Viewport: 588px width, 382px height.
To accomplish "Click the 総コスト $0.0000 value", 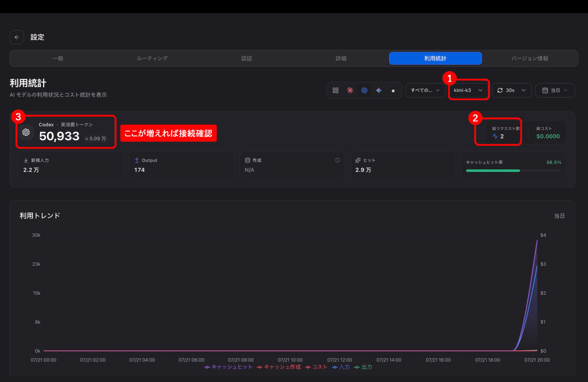I will [549, 137].
